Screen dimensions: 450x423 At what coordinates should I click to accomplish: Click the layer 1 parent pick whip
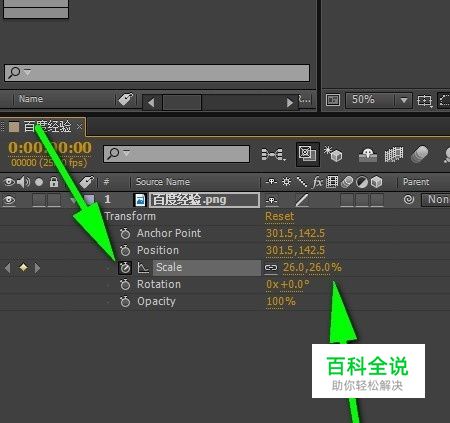pyautogui.click(x=409, y=200)
